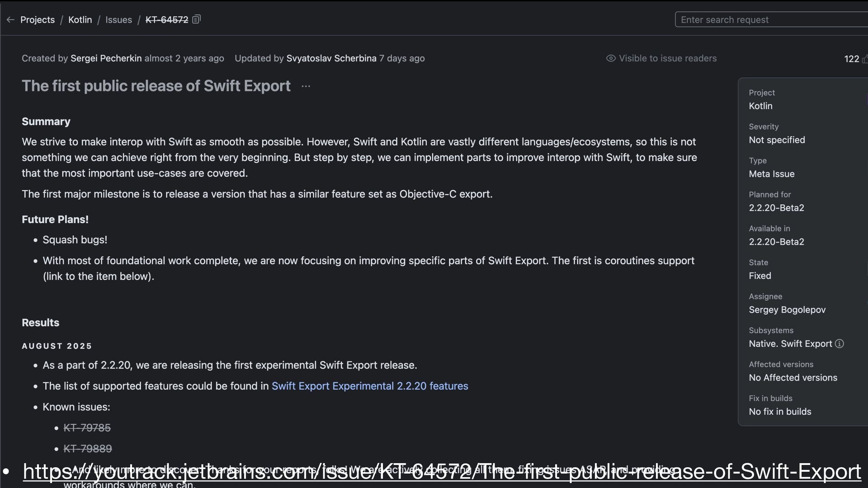Click the eye visibility icon
Screen dimensions: 868x488
click(611, 58)
